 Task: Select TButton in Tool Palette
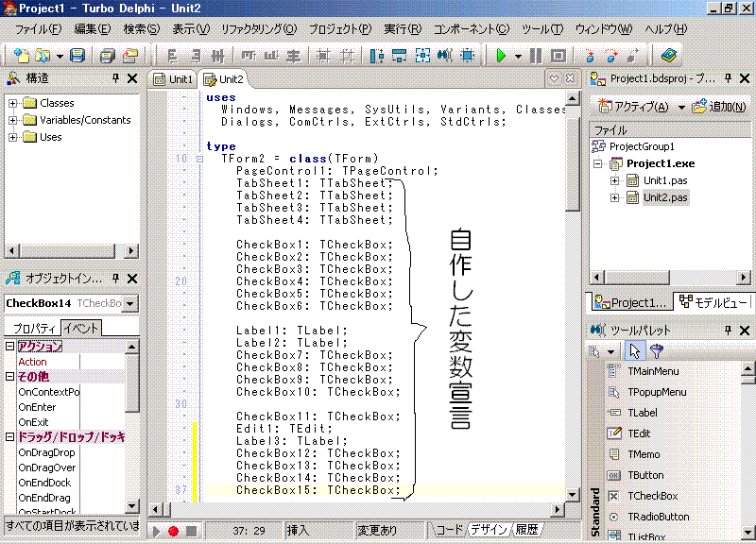click(645, 475)
